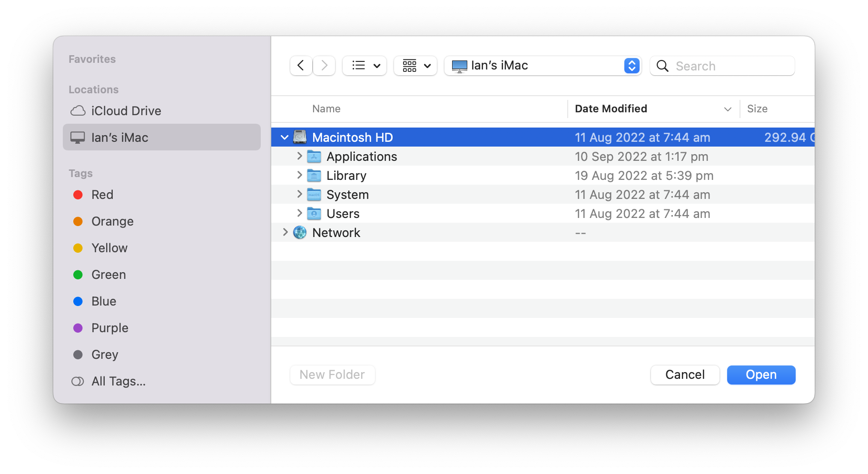Select the Applications folder name
The height and width of the screenshot is (474, 868).
pyautogui.click(x=362, y=157)
